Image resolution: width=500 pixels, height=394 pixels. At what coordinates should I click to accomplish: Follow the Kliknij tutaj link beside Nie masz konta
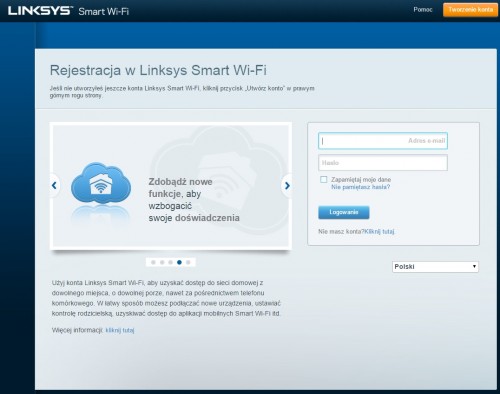tap(380, 231)
